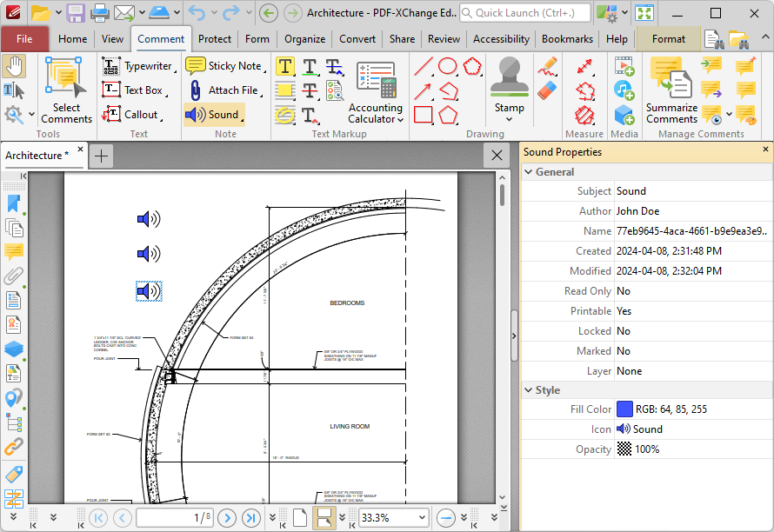Open the zoom level dropdown
The image size is (774, 532).
point(422,517)
